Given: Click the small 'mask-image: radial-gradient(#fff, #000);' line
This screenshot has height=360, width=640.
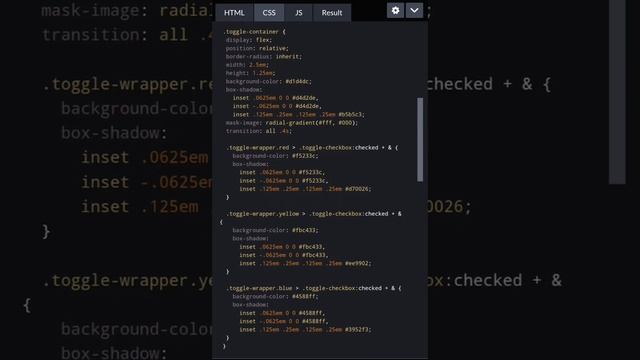Looking at the screenshot, I should [x=292, y=123].
